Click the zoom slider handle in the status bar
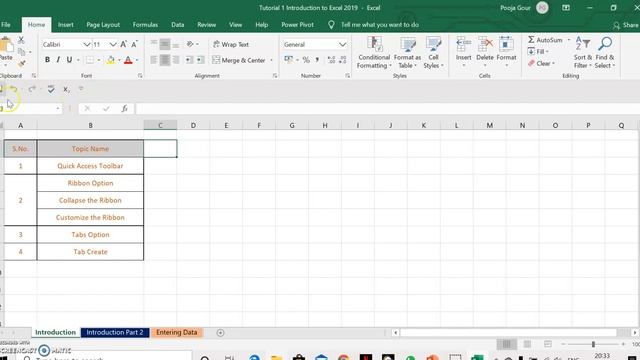640x360 pixels. (593, 344)
